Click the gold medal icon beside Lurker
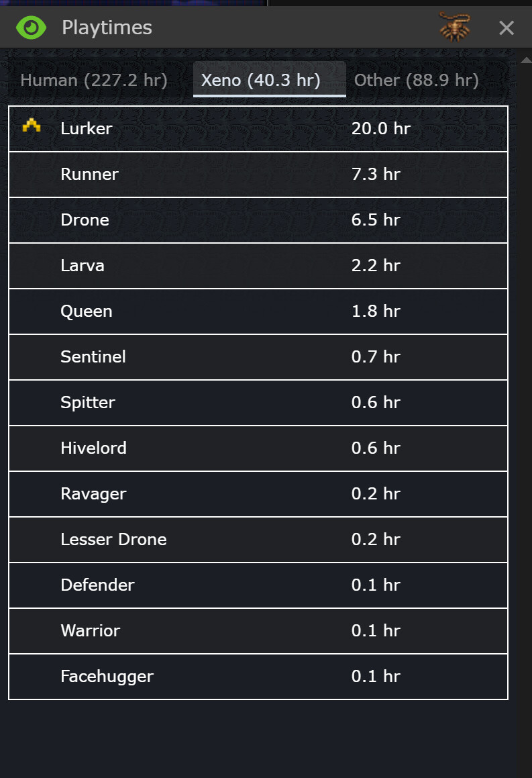The width and height of the screenshot is (532, 778). [32, 126]
